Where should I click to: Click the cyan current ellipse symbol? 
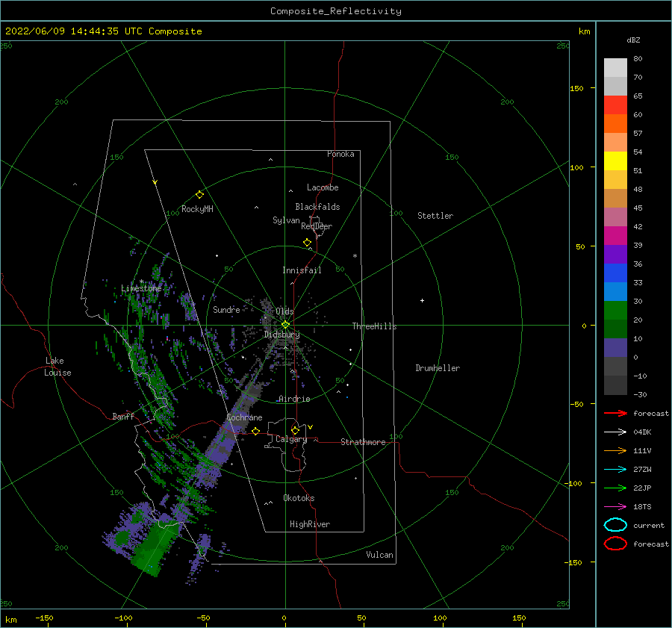[x=615, y=525]
